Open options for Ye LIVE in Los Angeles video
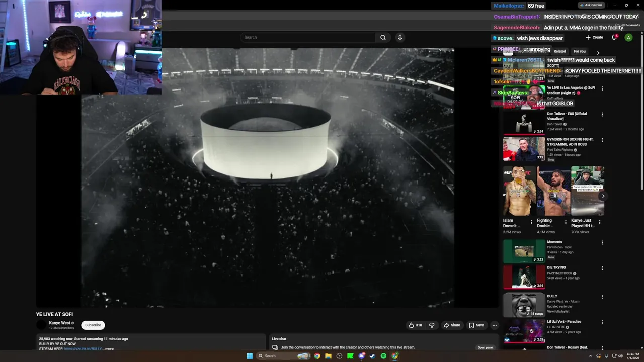 [x=602, y=88]
